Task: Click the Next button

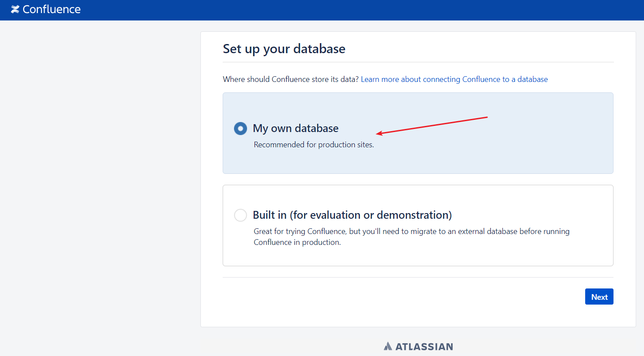Action: (x=599, y=297)
